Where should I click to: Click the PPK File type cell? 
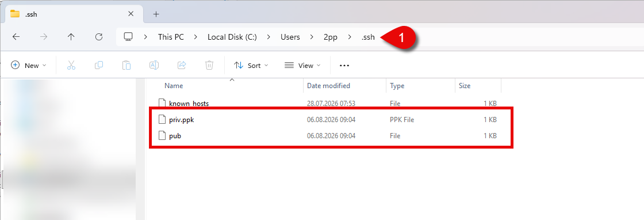click(402, 120)
